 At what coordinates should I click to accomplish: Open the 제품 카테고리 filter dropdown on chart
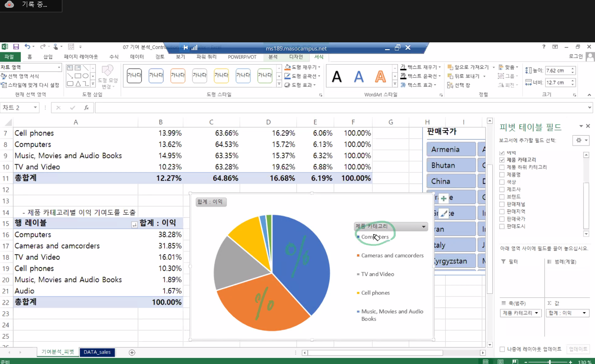coord(424,227)
